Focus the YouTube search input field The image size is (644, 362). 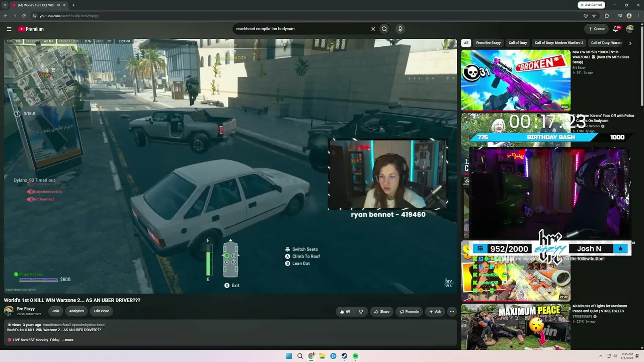pyautogui.click(x=302, y=29)
